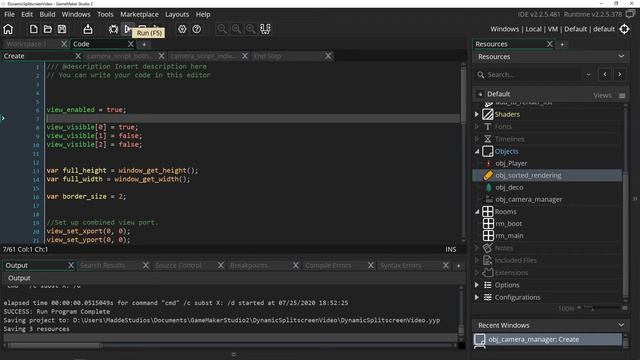Click the middle Zoom magnifier icon
The image size is (640, 360).
(x=236, y=29)
